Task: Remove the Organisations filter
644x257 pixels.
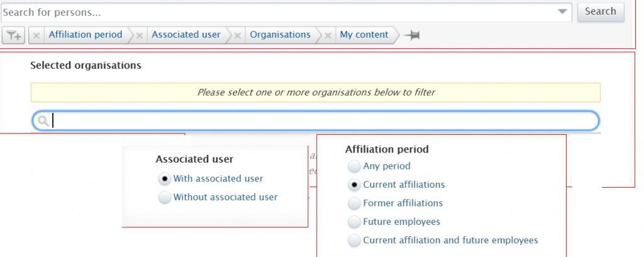Action: click(x=238, y=36)
